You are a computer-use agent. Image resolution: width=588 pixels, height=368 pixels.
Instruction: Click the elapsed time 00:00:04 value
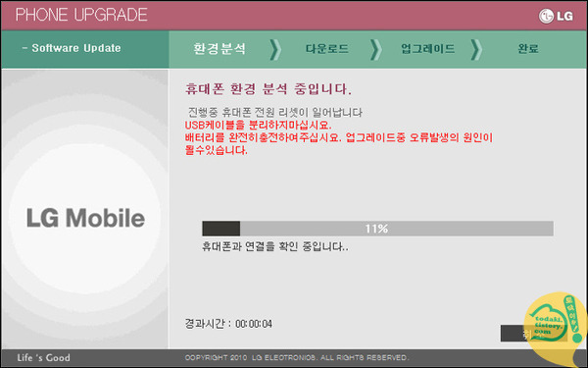tap(254, 324)
